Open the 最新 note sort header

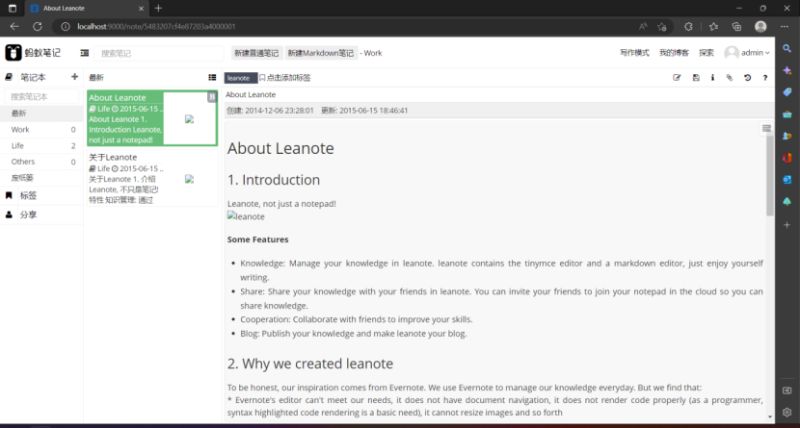(x=96, y=78)
